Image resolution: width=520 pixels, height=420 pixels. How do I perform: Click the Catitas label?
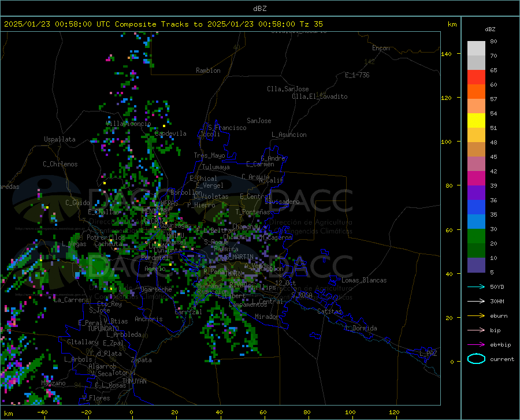point(330,311)
